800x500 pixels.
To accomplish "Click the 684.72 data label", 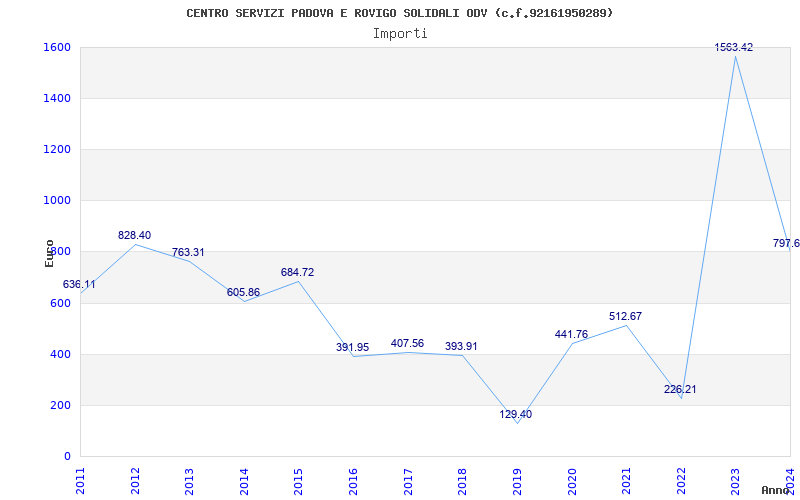I will [297, 272].
